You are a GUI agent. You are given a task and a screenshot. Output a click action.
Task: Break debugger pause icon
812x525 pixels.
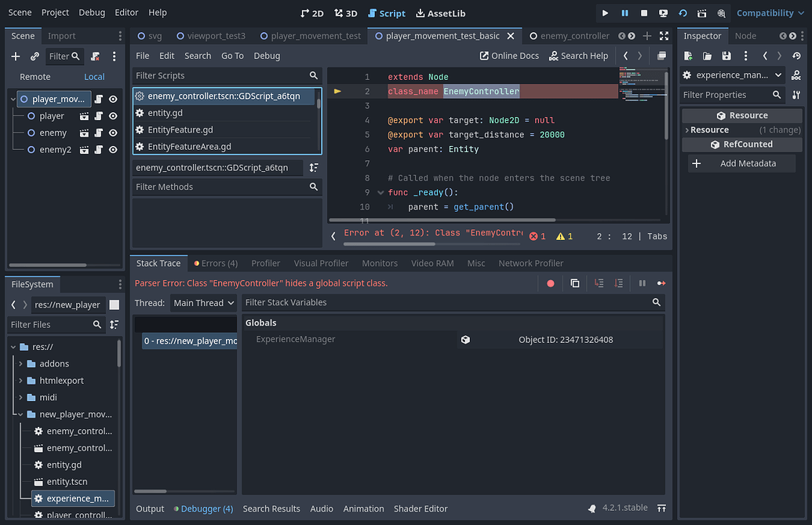(642, 283)
